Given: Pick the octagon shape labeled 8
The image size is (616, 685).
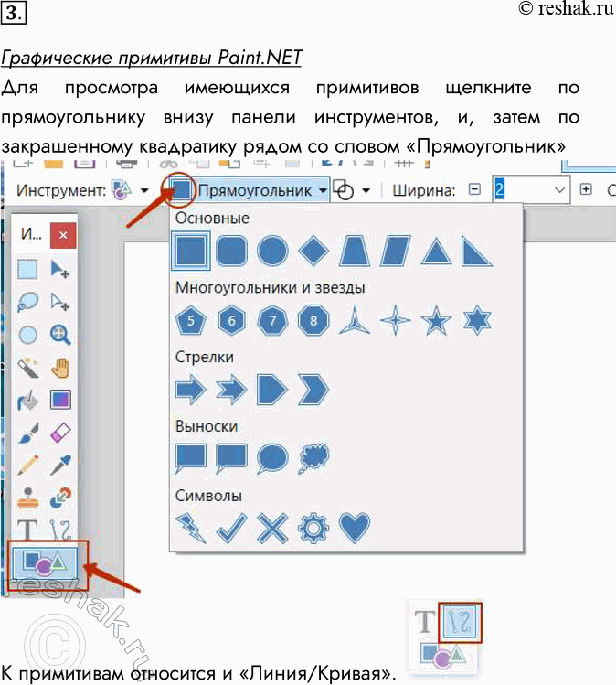Looking at the screenshot, I should [x=313, y=320].
